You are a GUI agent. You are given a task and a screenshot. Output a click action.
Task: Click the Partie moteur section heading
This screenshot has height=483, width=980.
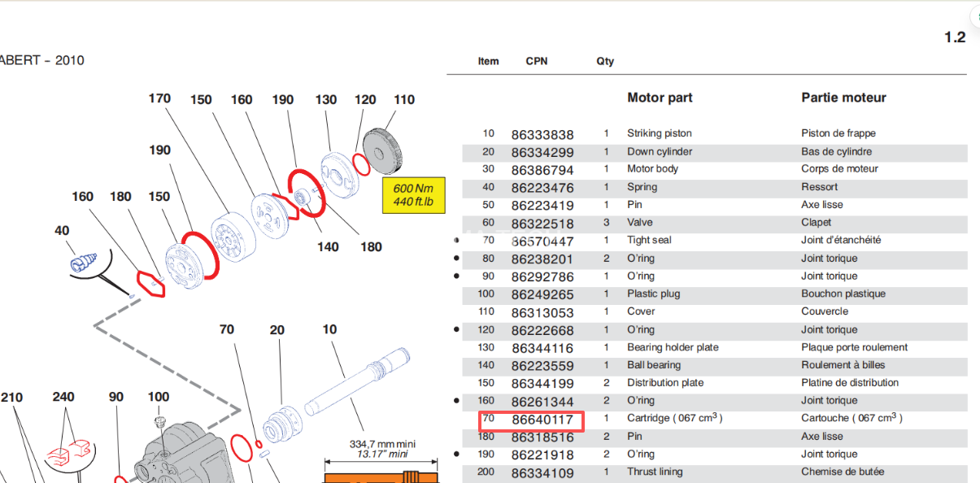point(843,98)
